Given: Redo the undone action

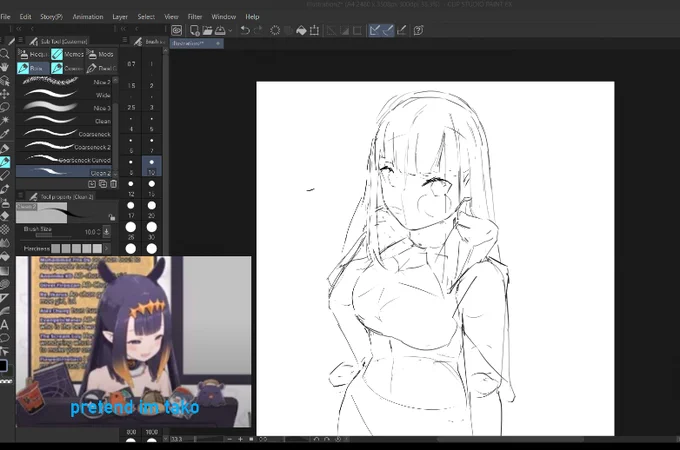Looking at the screenshot, I should [258, 30].
